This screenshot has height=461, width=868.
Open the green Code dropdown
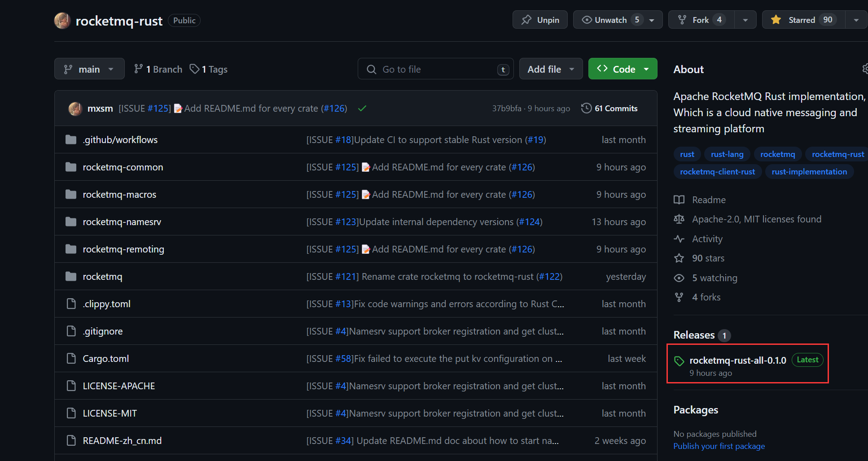[623, 69]
